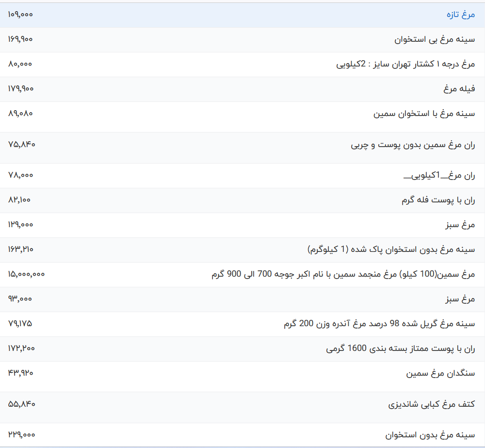
Task: Click the ران مرغ 1کیلویی row name
Action: (x=439, y=176)
